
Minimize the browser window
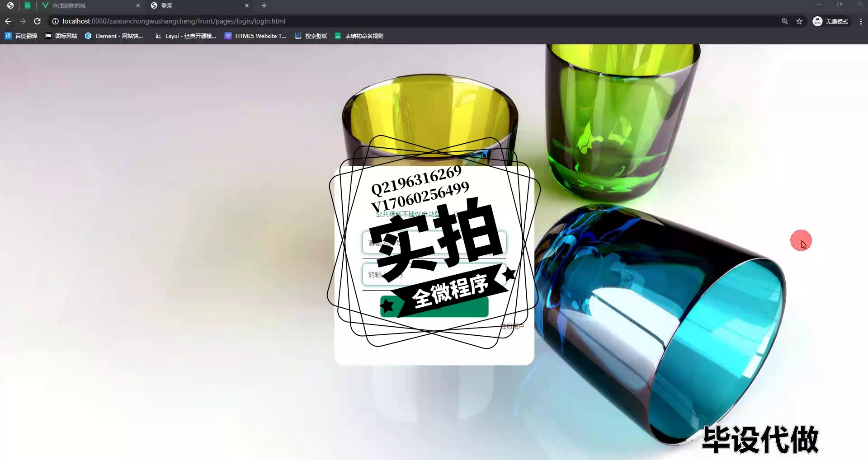pyautogui.click(x=818, y=5)
